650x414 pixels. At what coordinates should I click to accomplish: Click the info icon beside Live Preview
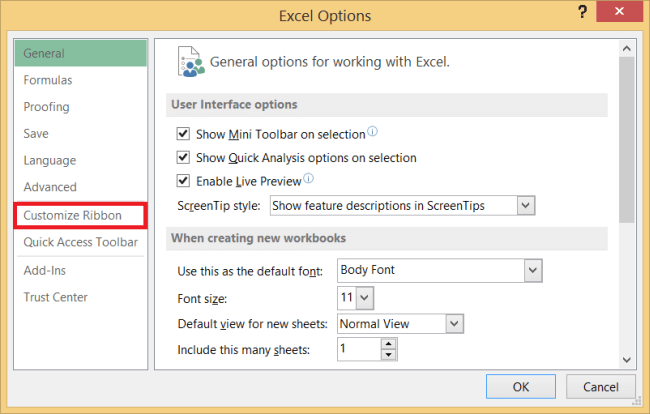(308, 179)
